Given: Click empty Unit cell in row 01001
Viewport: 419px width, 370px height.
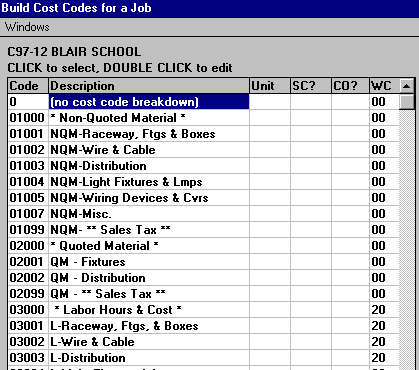Looking at the screenshot, I should click(270, 134).
